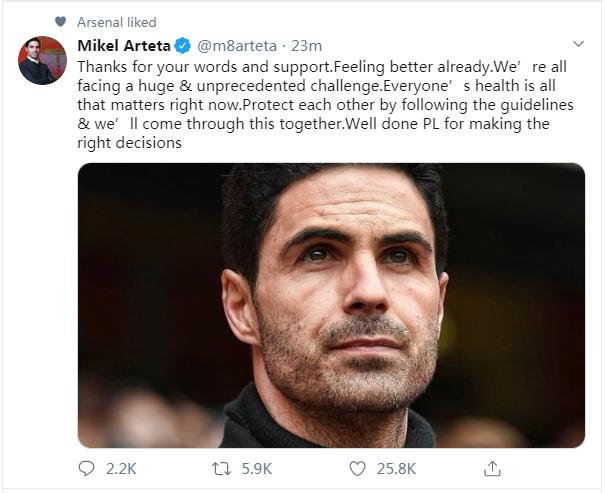This screenshot has width=606, height=493.
Task: Open Mikel Arteta's profile avatar
Action: pos(42,62)
